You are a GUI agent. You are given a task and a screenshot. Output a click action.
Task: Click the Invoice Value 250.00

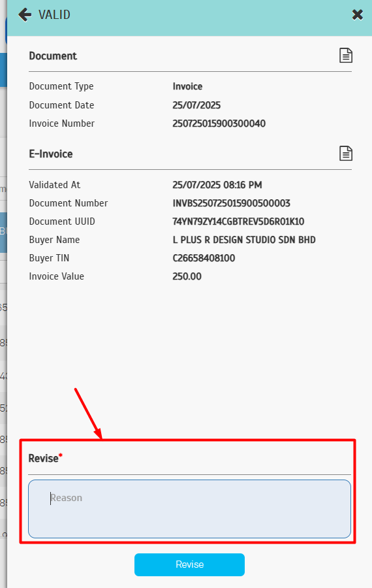click(187, 277)
